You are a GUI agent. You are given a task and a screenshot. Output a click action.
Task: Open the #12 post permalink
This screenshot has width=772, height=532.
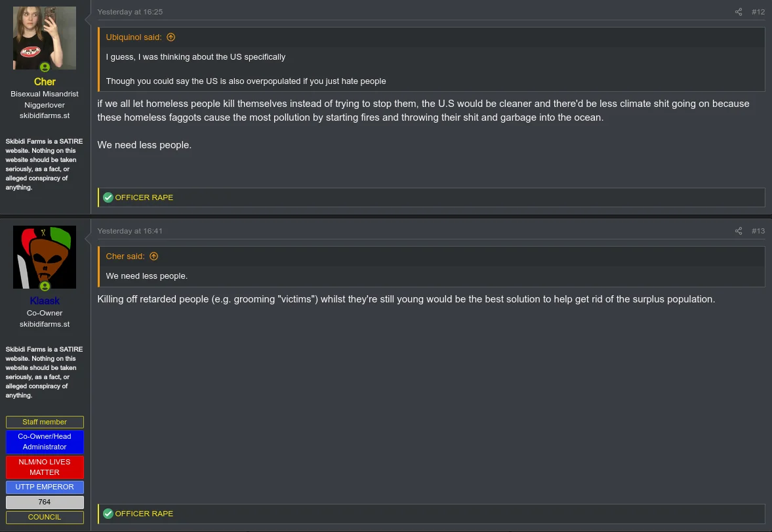pos(758,12)
